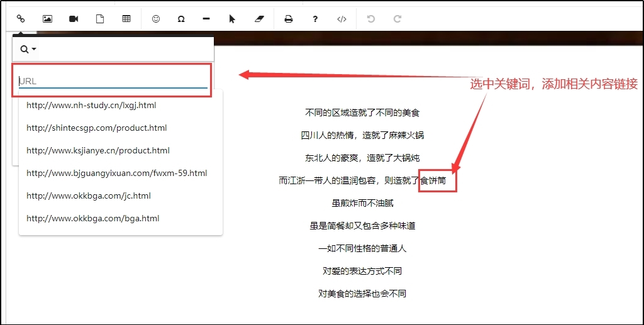This screenshot has width=644, height=325.
Task: Click the insert link icon
Action: tap(21, 19)
